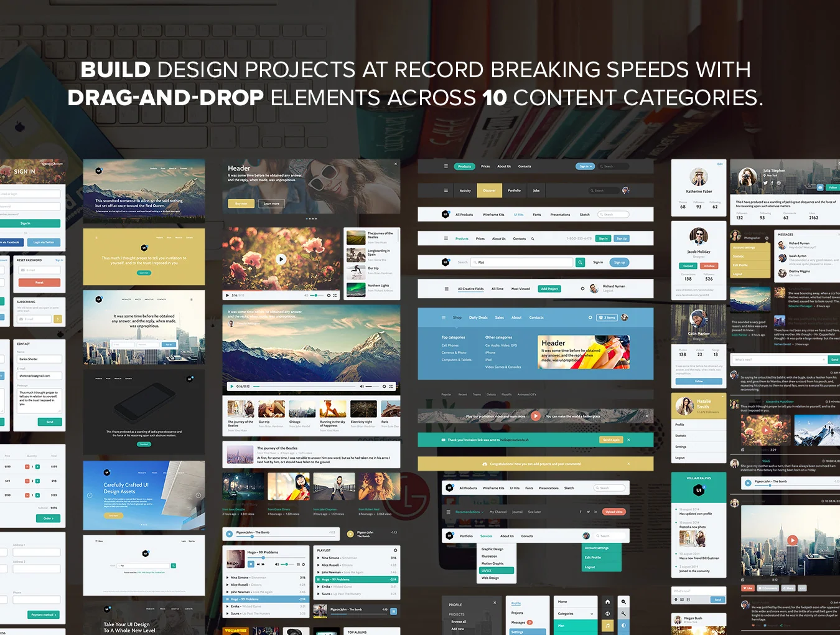Image resolution: width=840 pixels, height=635 pixels.
Task: Open Video Games & Consoles category link
Action: pos(503,367)
